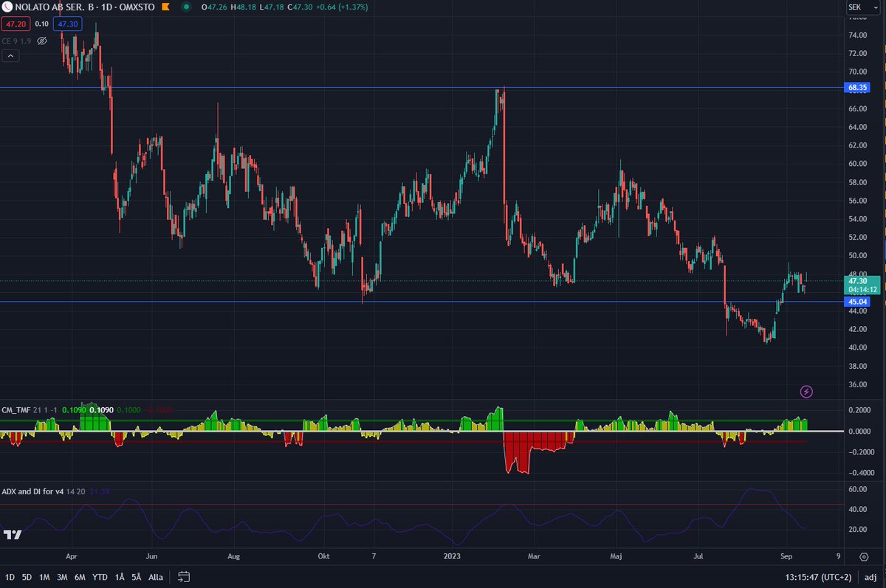Click the +0.64 (+1.37%) change value
Image resolution: width=886 pixels, height=588 pixels.
341,7
